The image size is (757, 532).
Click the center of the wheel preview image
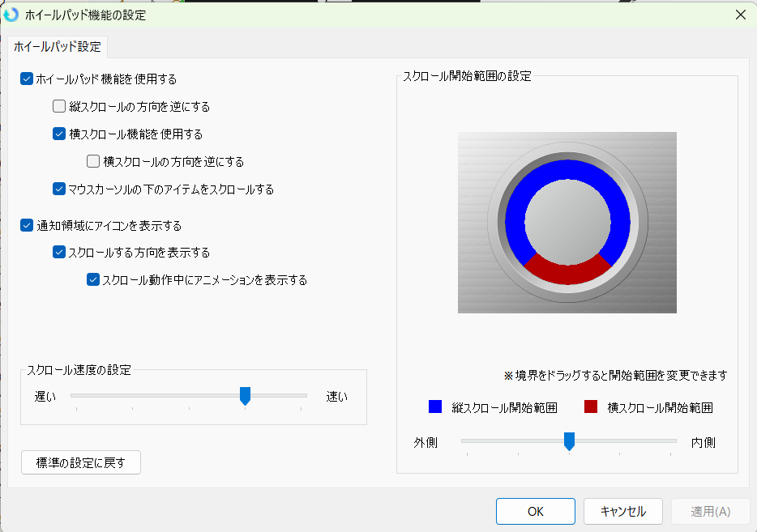tap(567, 223)
